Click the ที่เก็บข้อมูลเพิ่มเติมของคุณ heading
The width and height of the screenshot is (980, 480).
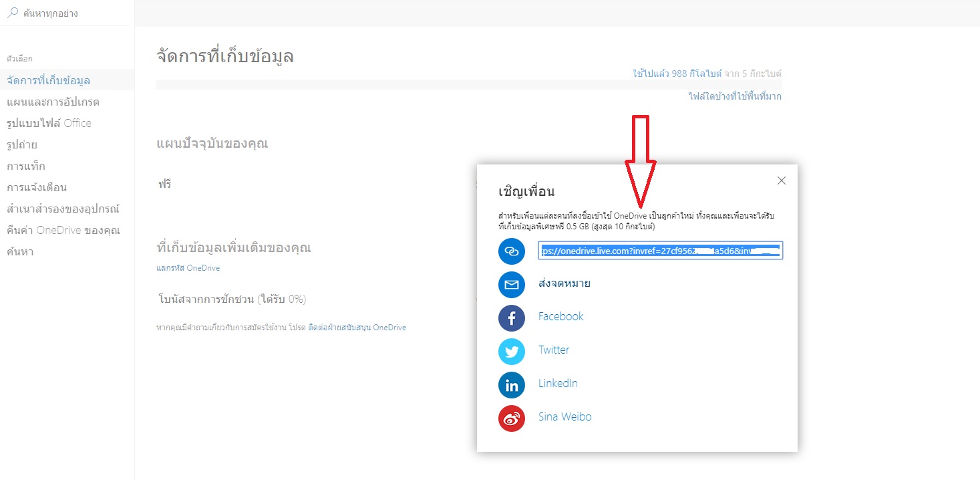coord(234,247)
